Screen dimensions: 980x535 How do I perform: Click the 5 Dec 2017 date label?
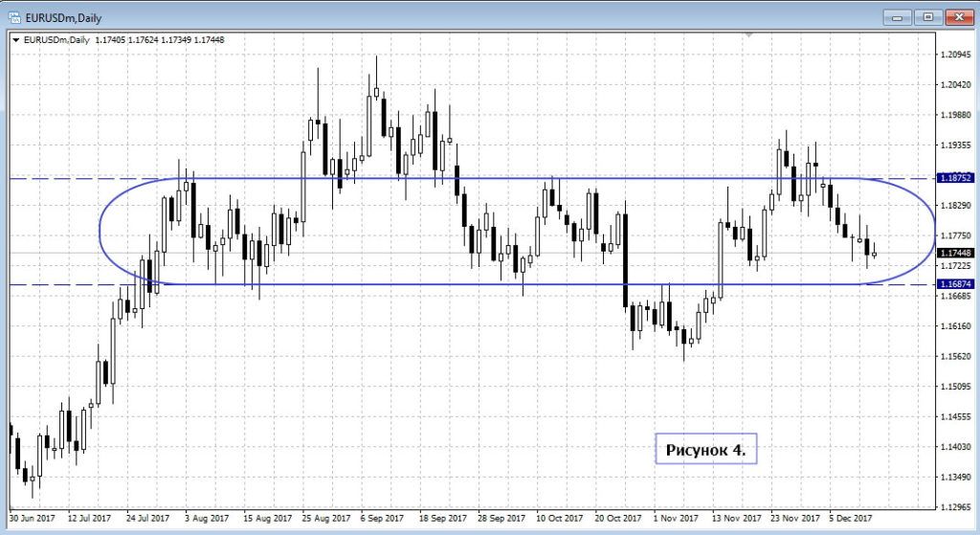[853, 519]
